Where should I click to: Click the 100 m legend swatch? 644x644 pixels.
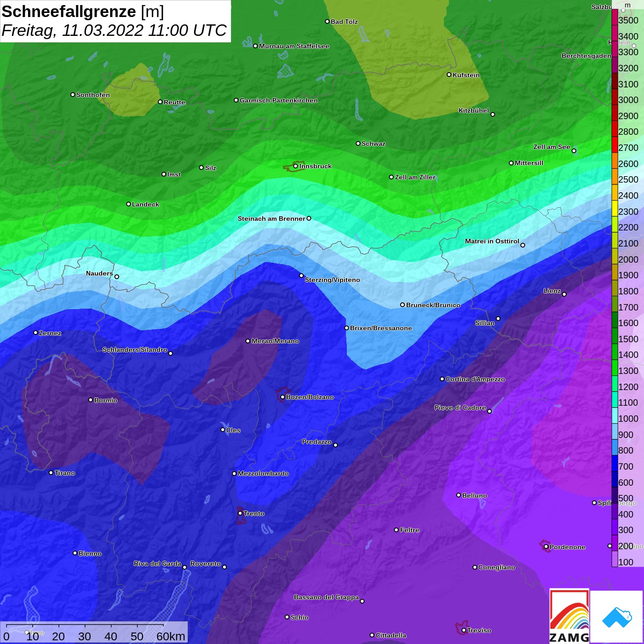pos(615,559)
